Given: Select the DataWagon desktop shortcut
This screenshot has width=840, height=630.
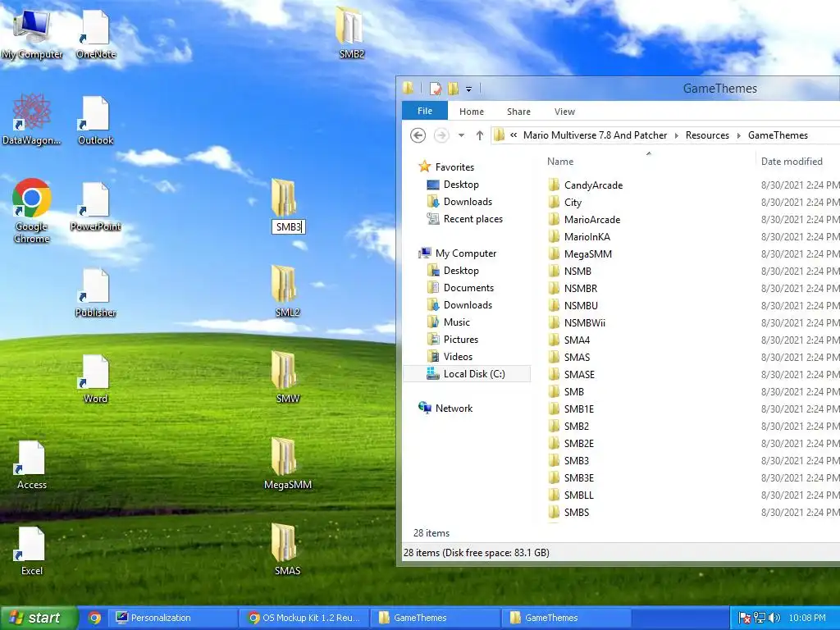Looking at the screenshot, I should point(32,120).
